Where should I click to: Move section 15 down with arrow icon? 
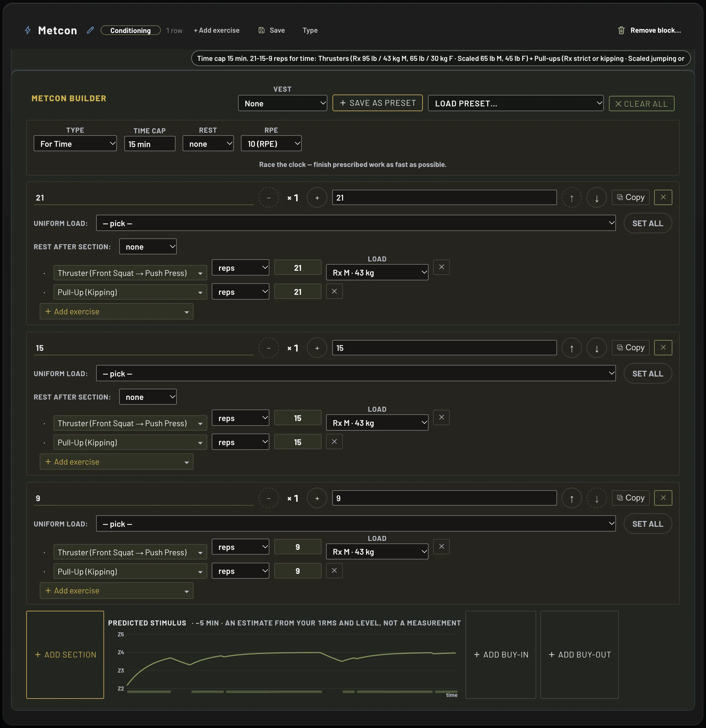click(596, 348)
